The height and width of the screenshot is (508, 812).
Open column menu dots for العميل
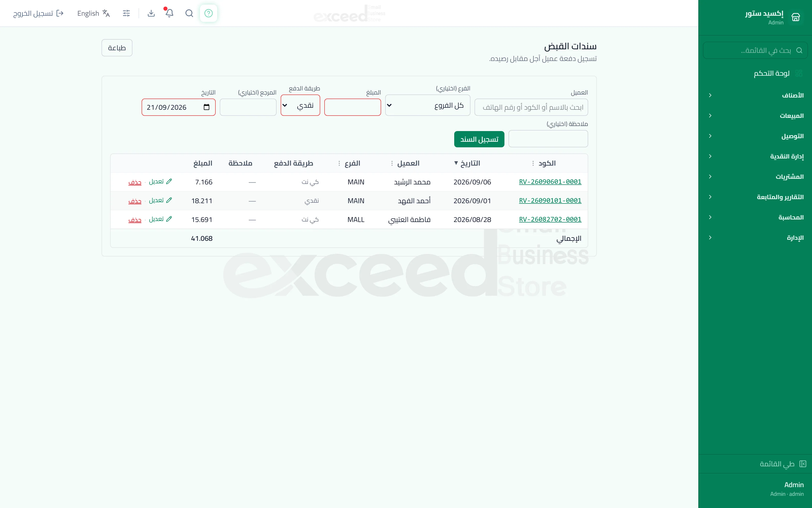[x=392, y=163]
